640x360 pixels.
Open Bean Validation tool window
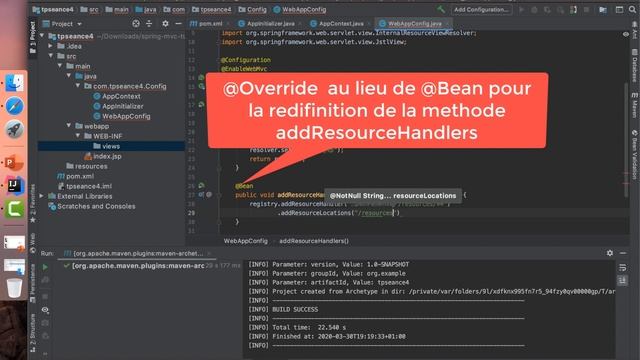[x=635, y=154]
